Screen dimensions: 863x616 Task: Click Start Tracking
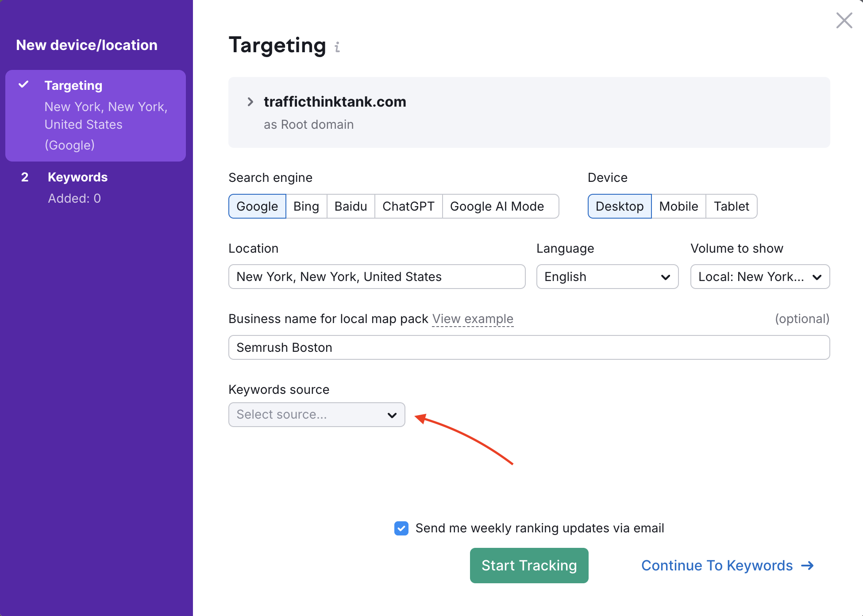coord(528,565)
